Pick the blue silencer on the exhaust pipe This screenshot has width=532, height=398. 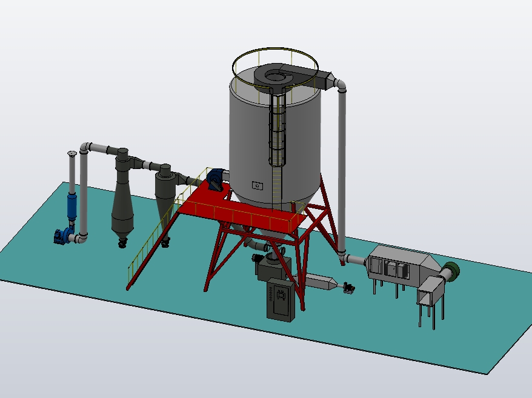click(x=72, y=207)
